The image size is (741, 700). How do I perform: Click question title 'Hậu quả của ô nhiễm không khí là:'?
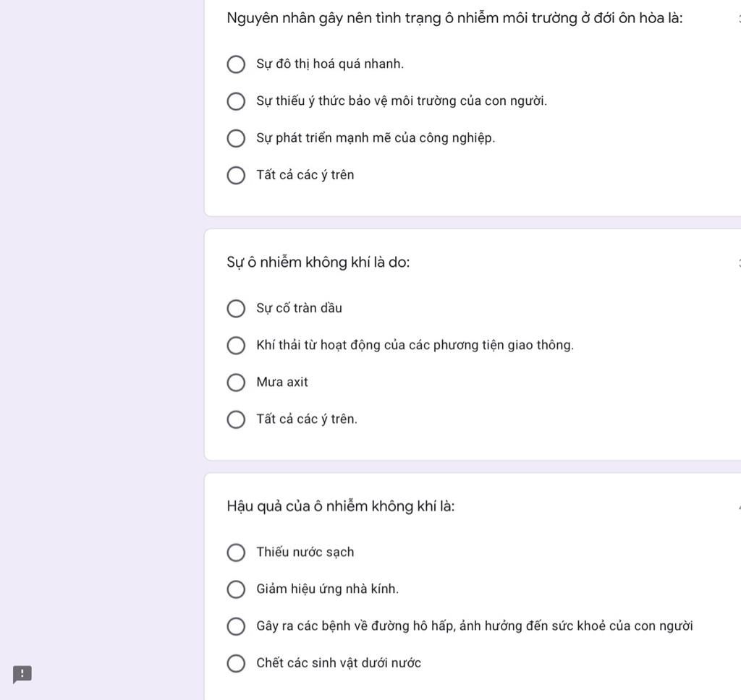[x=340, y=506]
